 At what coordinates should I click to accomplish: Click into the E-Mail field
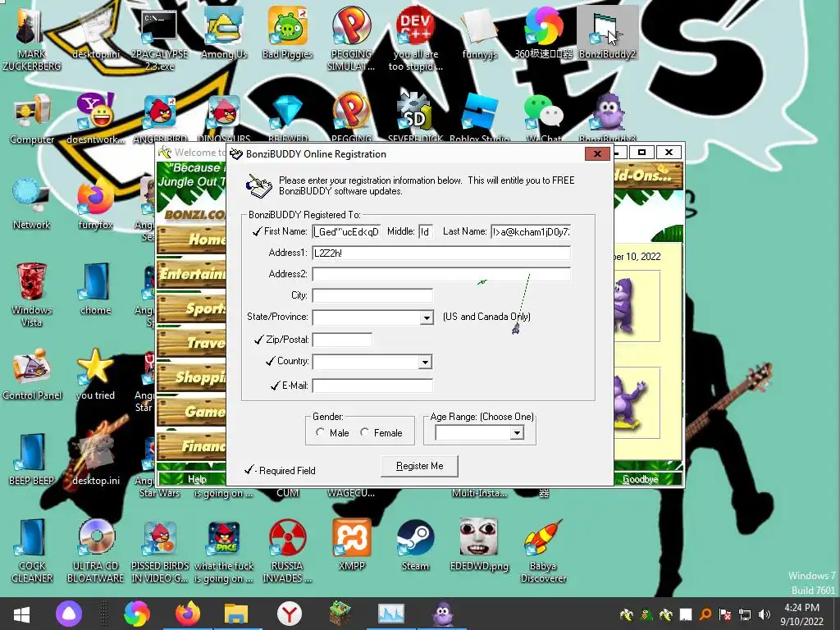click(372, 386)
